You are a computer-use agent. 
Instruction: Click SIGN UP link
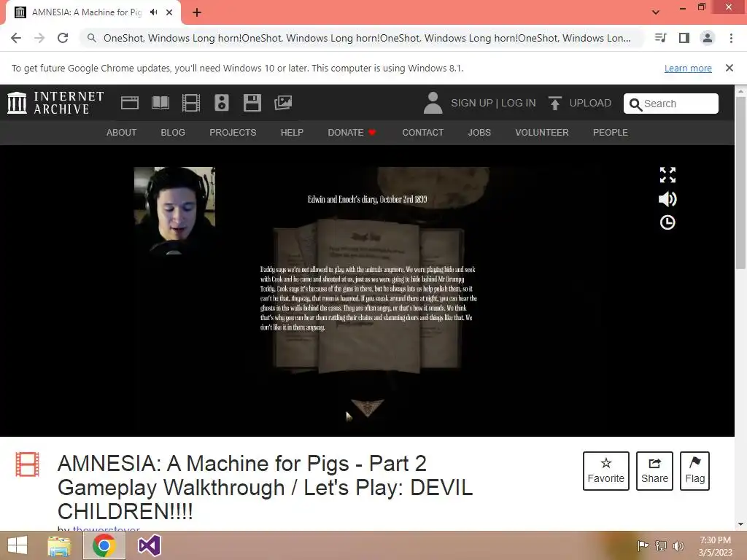(x=472, y=103)
